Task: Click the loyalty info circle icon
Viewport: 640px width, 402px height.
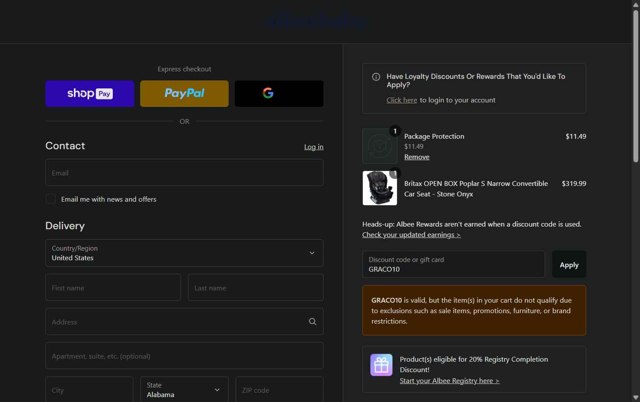Action: (x=376, y=77)
